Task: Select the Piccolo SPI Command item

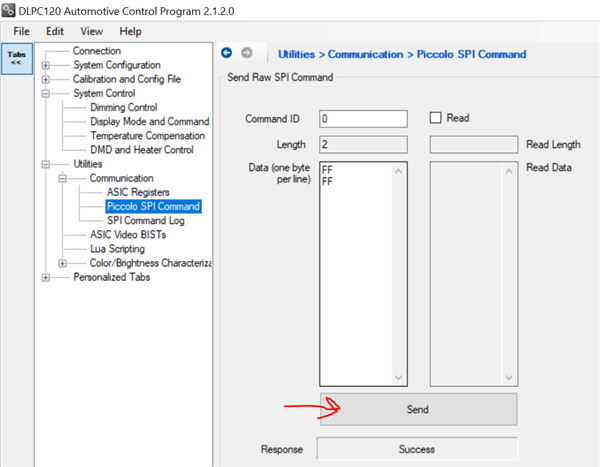Action: pos(153,207)
